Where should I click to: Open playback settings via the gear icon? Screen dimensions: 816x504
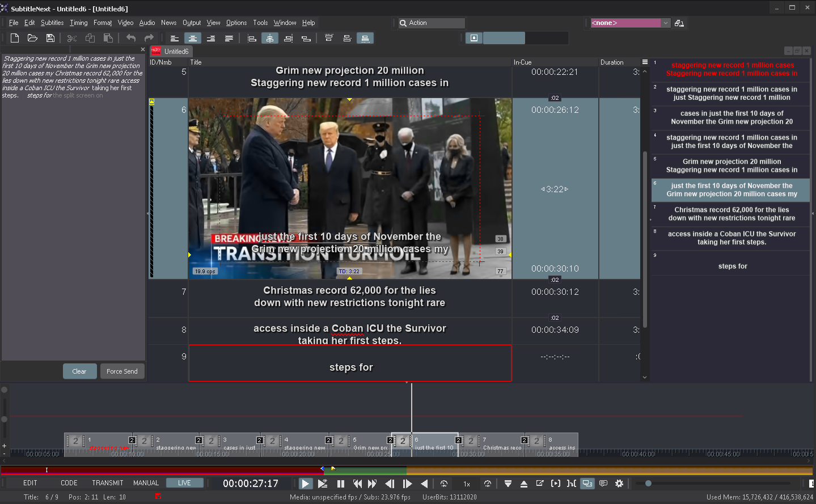point(619,484)
